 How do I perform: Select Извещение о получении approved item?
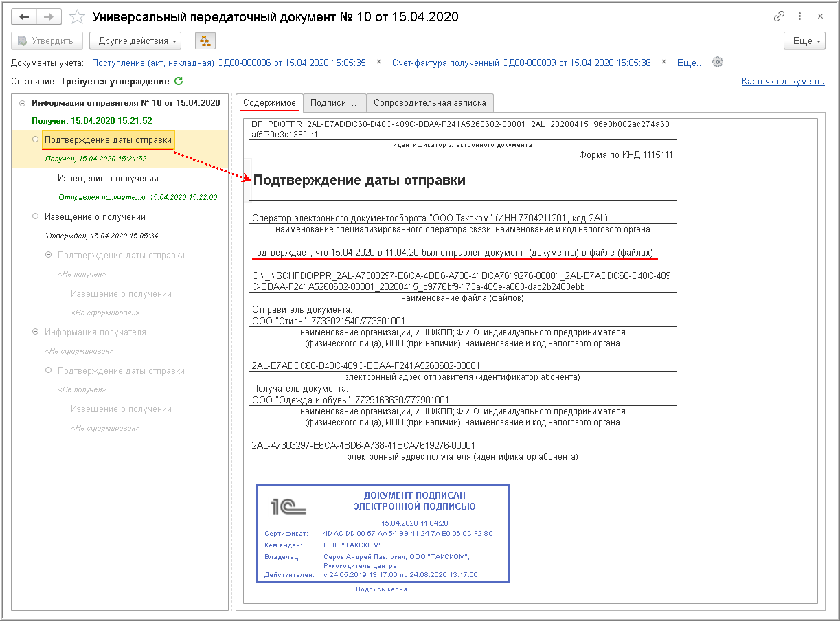(95, 217)
